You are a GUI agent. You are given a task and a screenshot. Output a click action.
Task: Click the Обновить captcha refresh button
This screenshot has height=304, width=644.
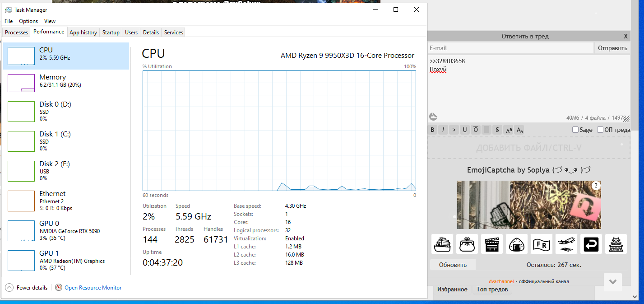[453, 265]
